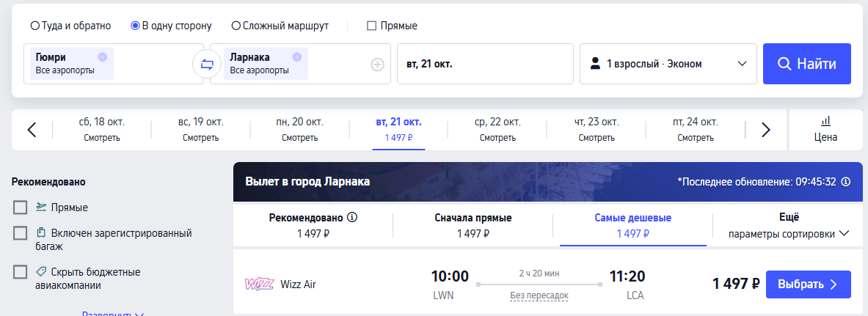The width and height of the screenshot is (868, 316).
Task: Remove Гюмри using its x icon
Action: point(103,56)
